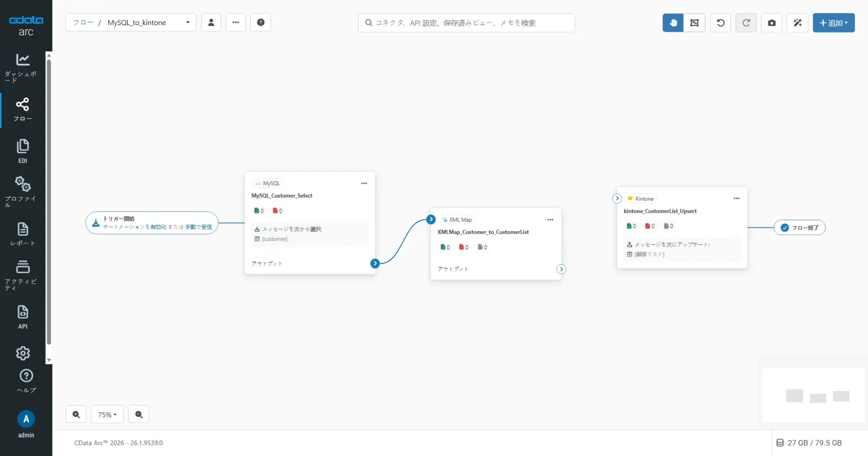Click the red error count on XMLMap_Customer_to_CustomerList

tap(463, 247)
